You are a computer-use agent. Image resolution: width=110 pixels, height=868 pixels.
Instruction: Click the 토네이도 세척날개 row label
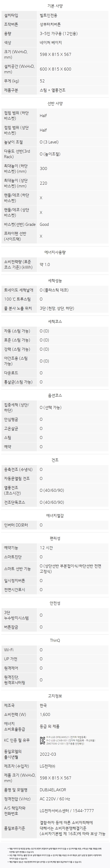click(19, 290)
